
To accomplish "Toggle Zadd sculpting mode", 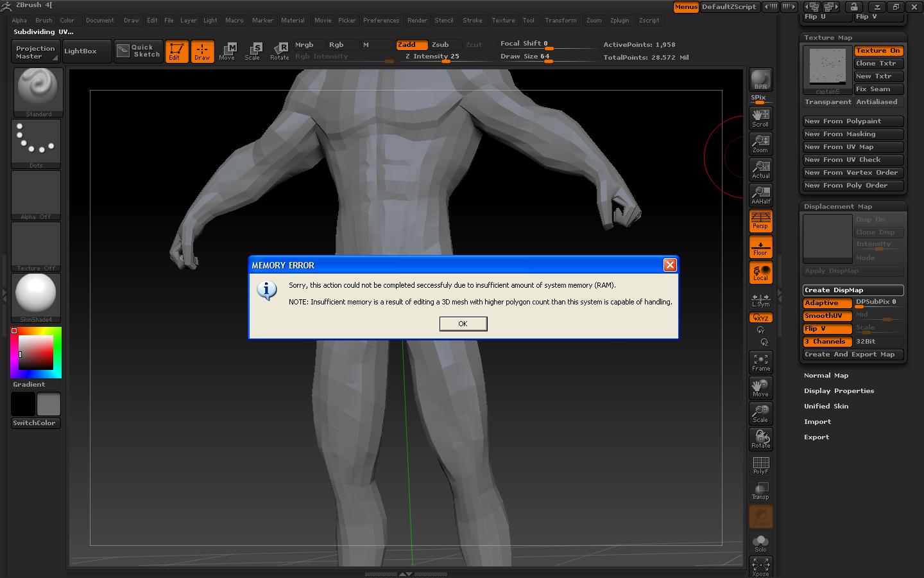I will (411, 45).
